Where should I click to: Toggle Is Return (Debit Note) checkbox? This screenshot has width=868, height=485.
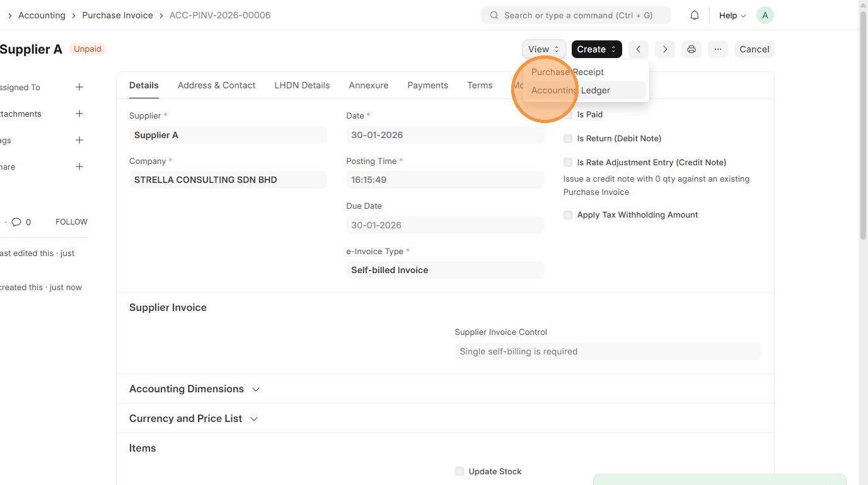[x=568, y=139]
